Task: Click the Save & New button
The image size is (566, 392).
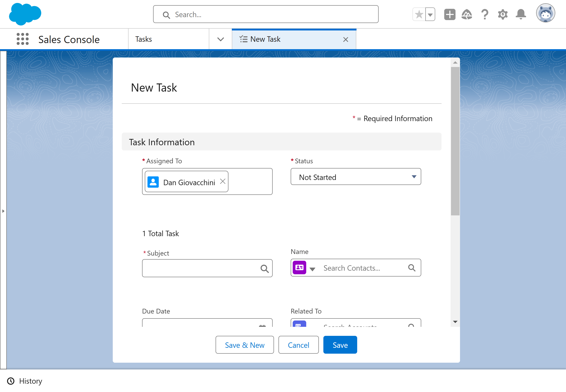Action: (245, 345)
